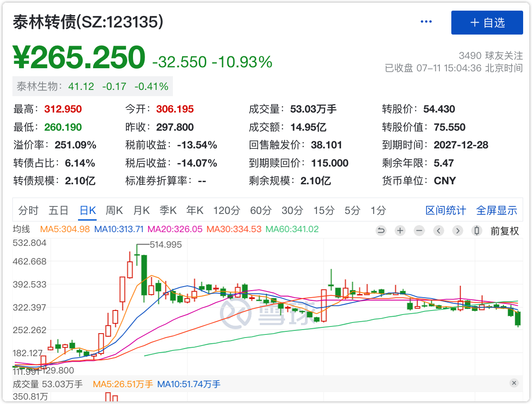Select the 周K weekly chart tab

[x=114, y=210]
